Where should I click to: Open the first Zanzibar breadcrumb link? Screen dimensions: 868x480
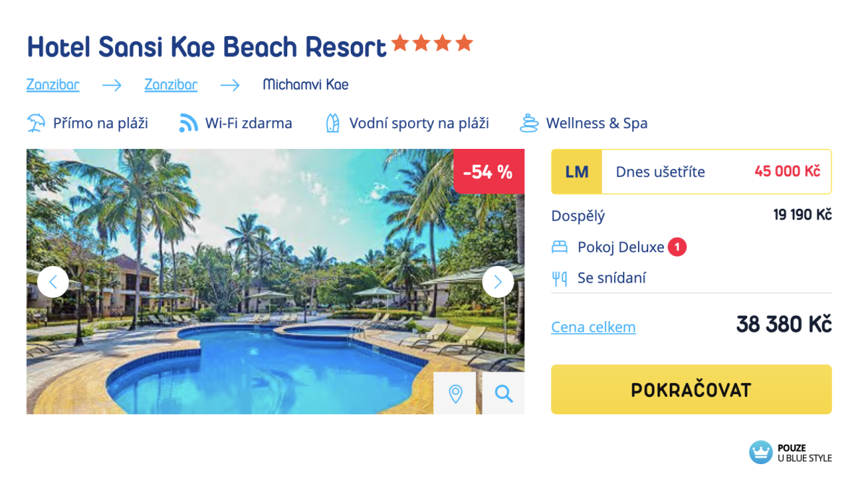click(x=53, y=85)
